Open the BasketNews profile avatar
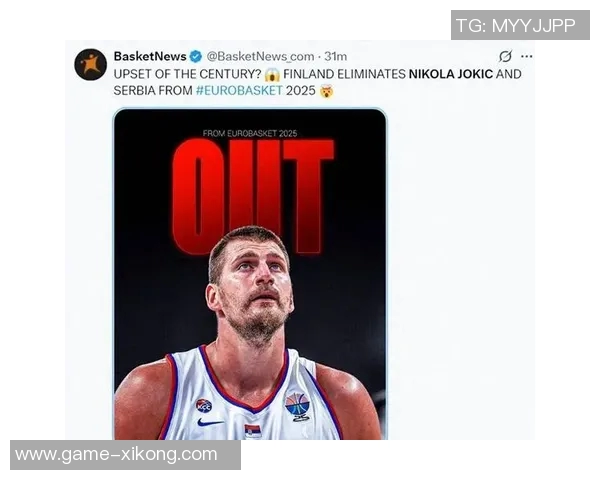 (x=90, y=64)
